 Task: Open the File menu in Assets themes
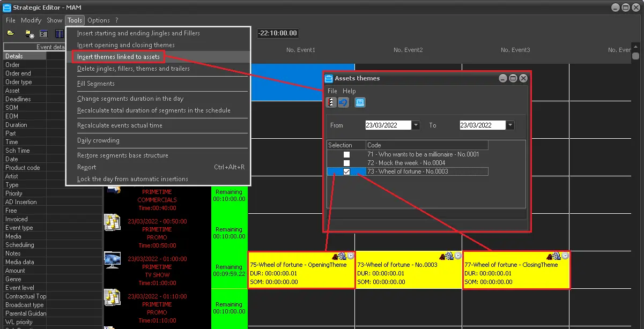tap(332, 91)
